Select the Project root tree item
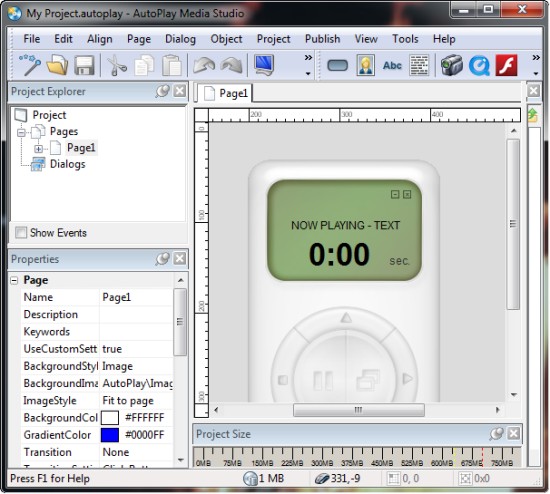Image resolution: width=550 pixels, height=494 pixels. [49, 115]
